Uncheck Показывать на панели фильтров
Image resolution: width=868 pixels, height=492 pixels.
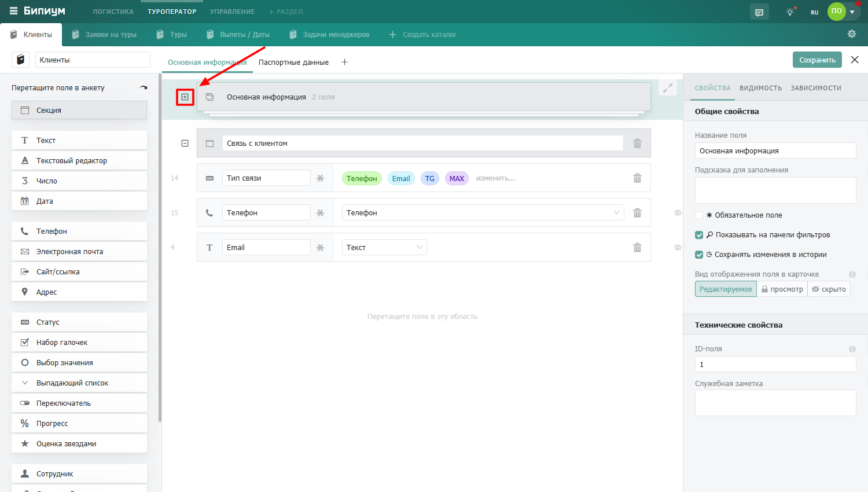(699, 235)
